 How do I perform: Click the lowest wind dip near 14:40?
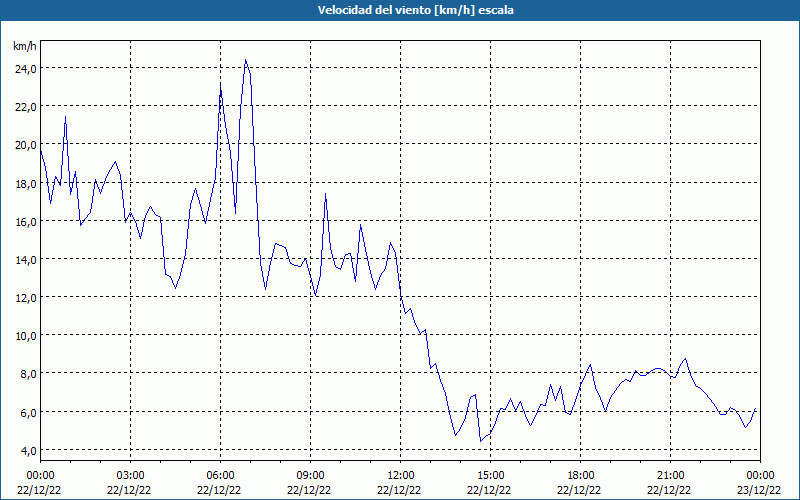click(481, 441)
